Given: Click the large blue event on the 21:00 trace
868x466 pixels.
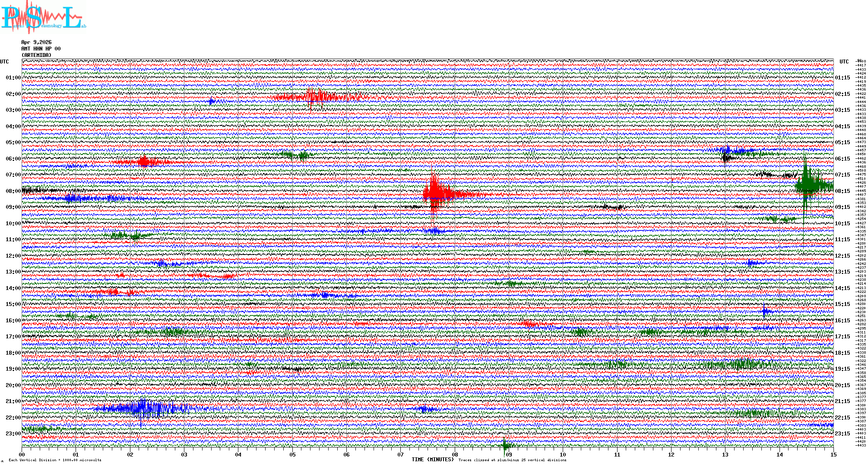Looking at the screenshot, I should [143, 408].
